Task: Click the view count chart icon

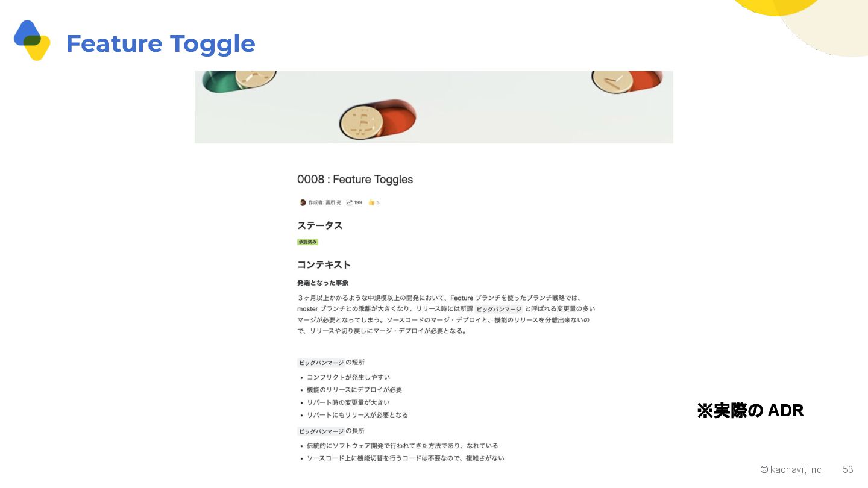Action: tap(349, 202)
